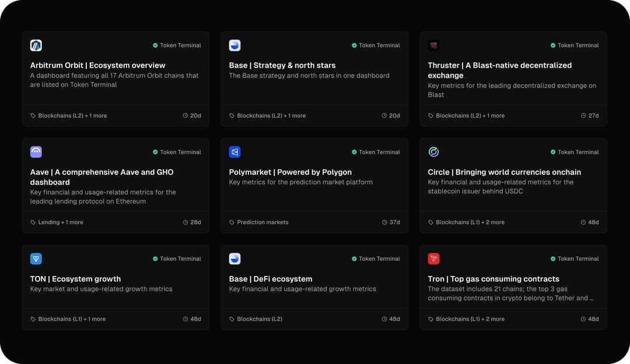Select Blockchains (L2) tag on Base DeFi card
This screenshot has width=630, height=364.
pyautogui.click(x=260, y=319)
